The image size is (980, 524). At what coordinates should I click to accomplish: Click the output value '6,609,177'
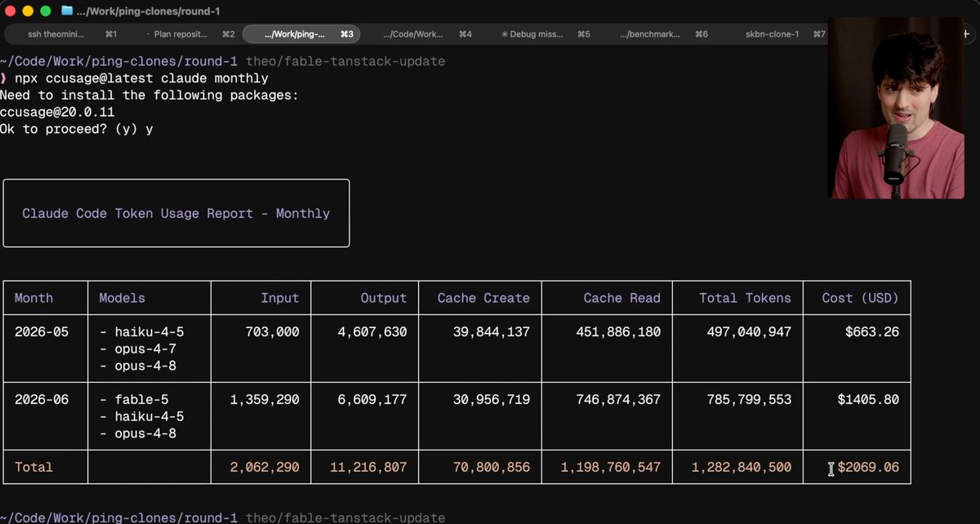pyautogui.click(x=372, y=400)
